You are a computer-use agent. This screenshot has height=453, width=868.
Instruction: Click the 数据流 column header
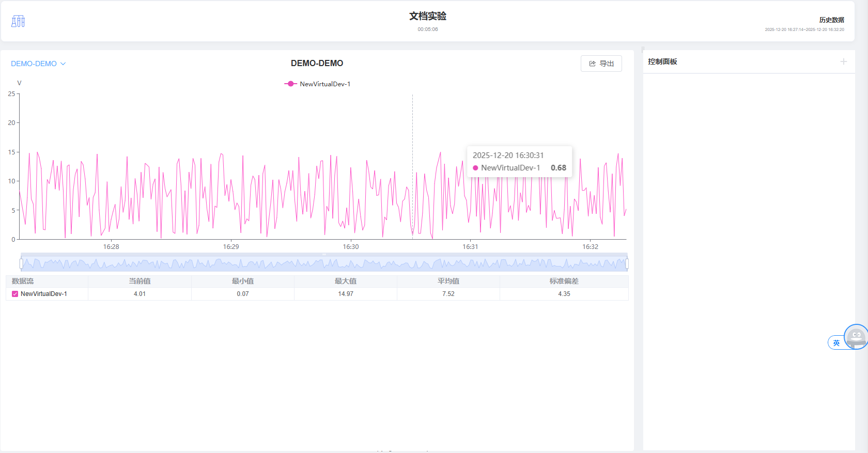(23, 281)
